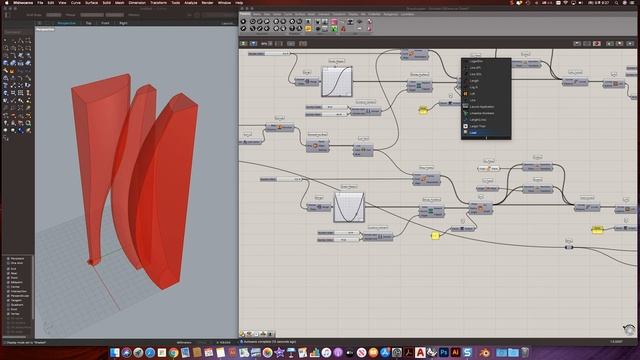Select the Perspective viewport tab

pyautogui.click(x=67, y=23)
